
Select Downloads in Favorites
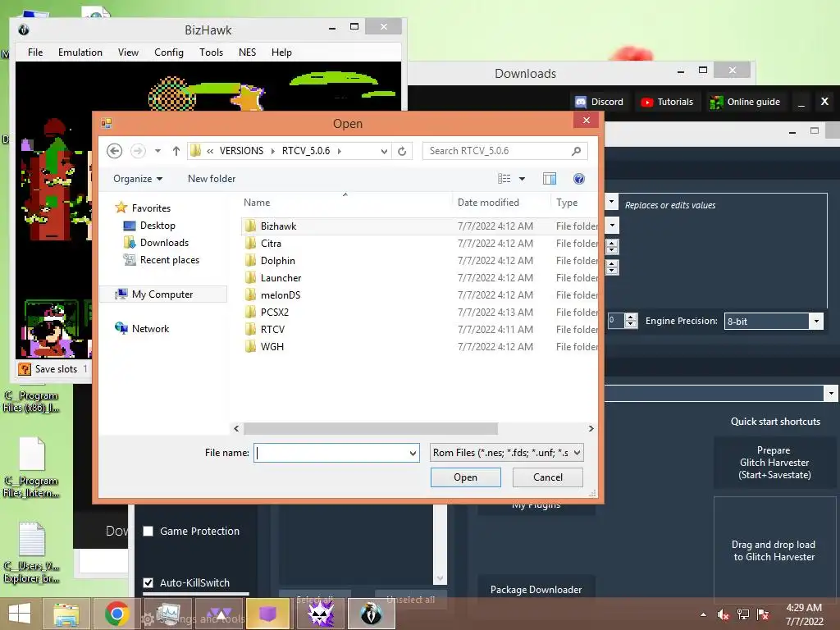pos(164,243)
